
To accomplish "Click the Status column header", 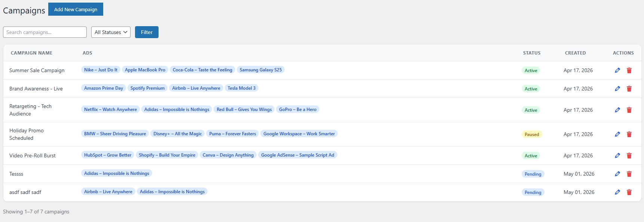I will pos(532,53).
